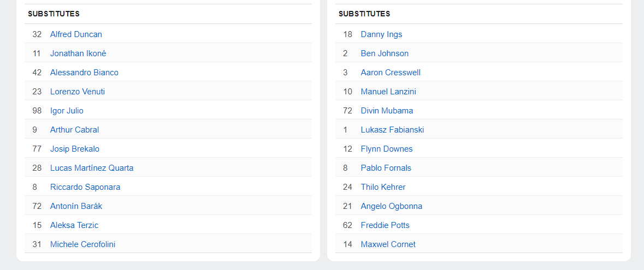
Task: Click on Aaron Cresswell
Action: (x=391, y=73)
